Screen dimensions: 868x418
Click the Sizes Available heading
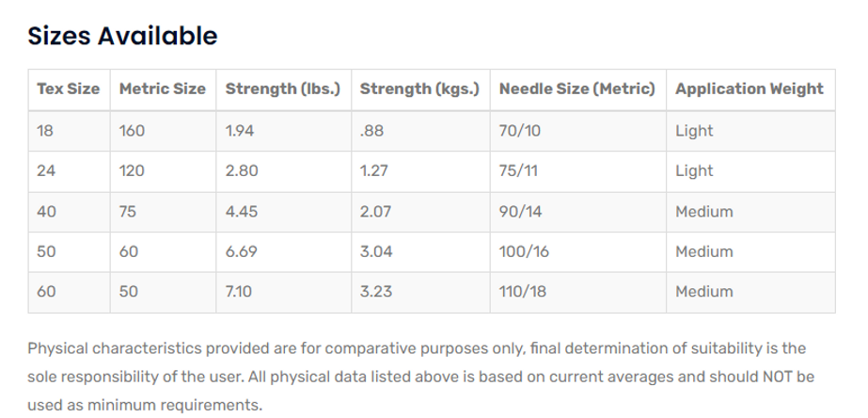(123, 37)
